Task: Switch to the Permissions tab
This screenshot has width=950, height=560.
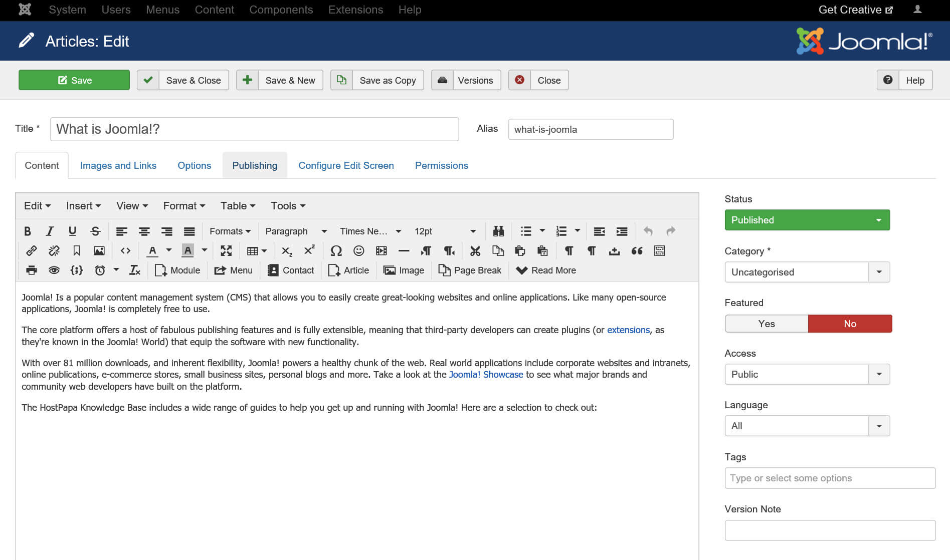Action: point(442,165)
